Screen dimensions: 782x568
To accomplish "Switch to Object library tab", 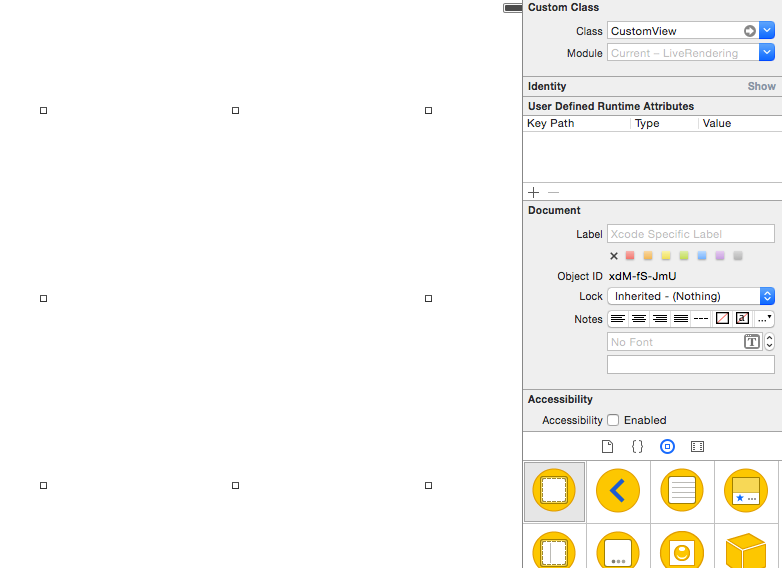I will [x=667, y=446].
